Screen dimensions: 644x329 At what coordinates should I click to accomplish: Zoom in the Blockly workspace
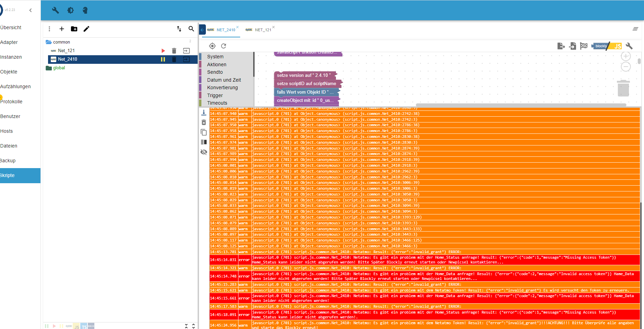[626, 56]
